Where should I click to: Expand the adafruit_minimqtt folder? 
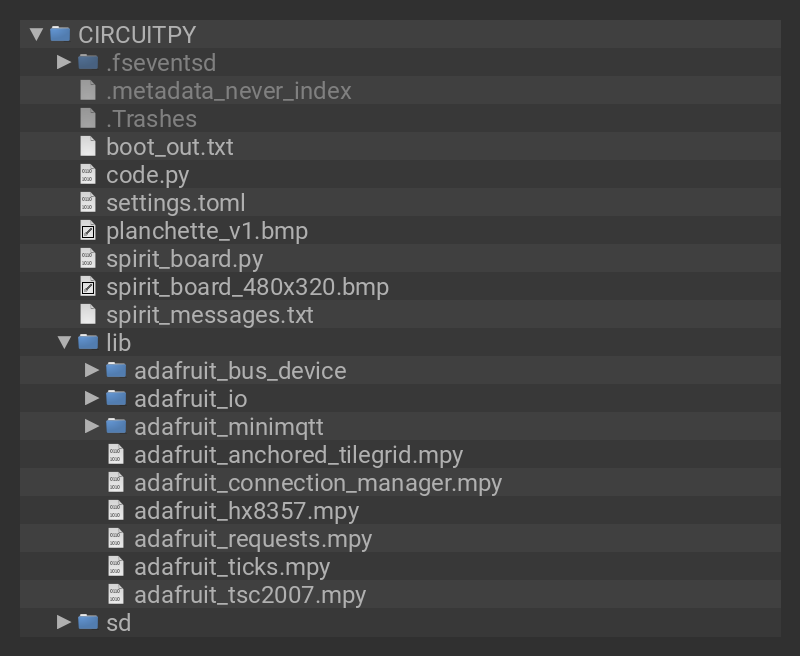[x=92, y=426]
